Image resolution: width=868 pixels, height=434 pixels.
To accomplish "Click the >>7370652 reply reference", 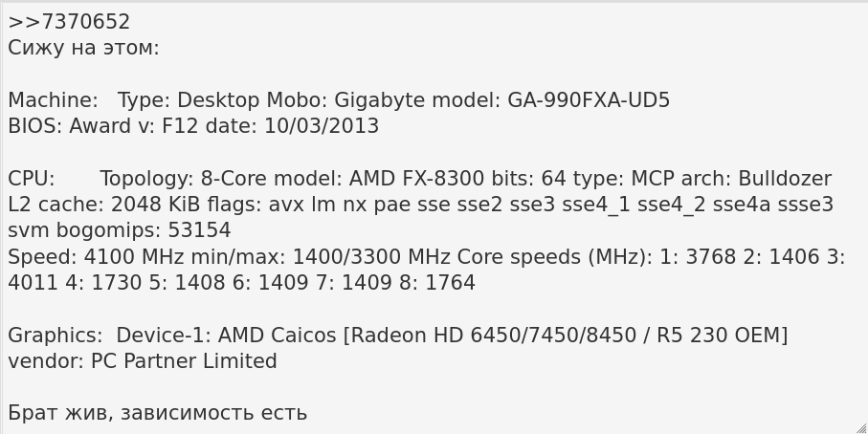I will tap(69, 22).
